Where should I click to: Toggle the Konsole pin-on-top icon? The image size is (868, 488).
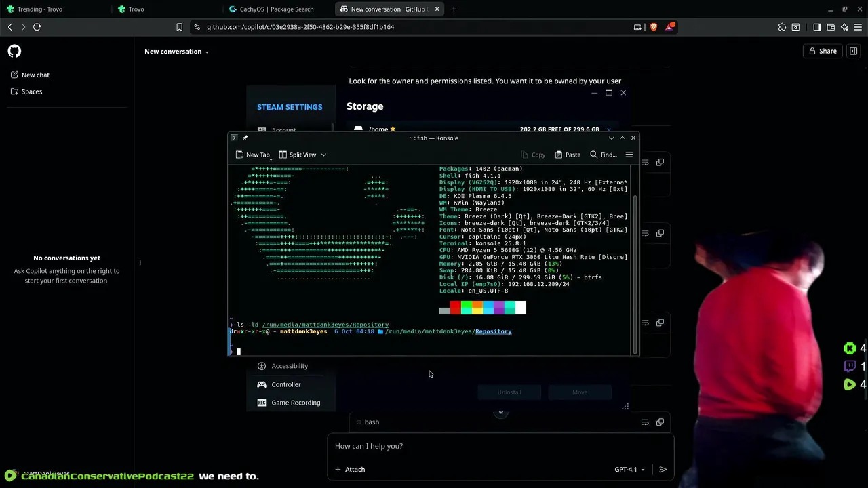click(x=245, y=138)
